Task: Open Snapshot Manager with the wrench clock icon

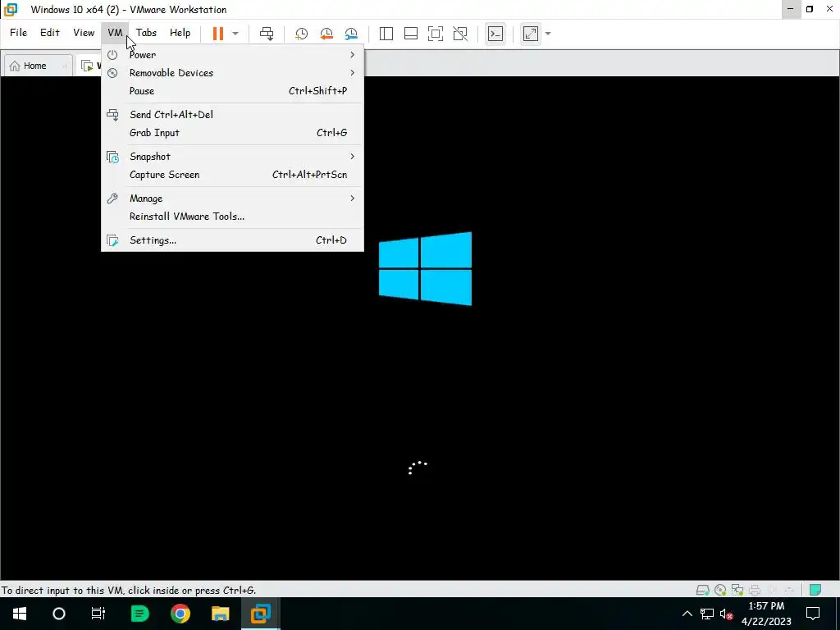Action: 351,34
